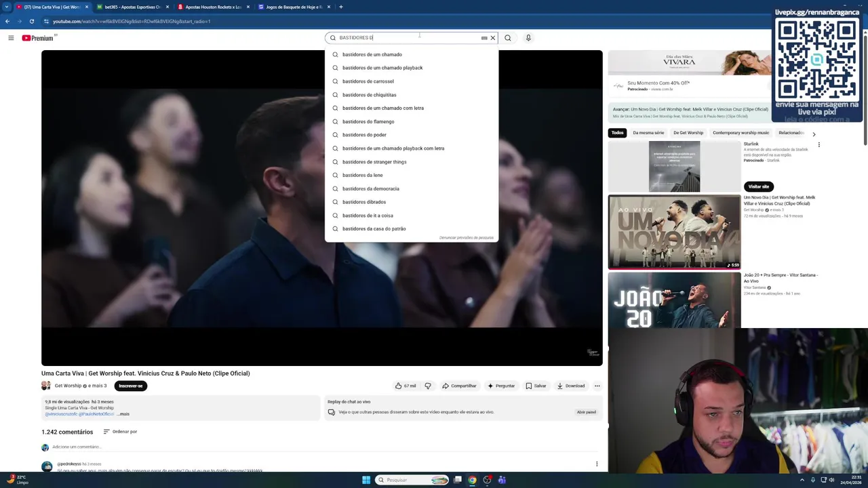Start voice search with the microphone
This screenshot has height=488, width=868.
pyautogui.click(x=528, y=38)
